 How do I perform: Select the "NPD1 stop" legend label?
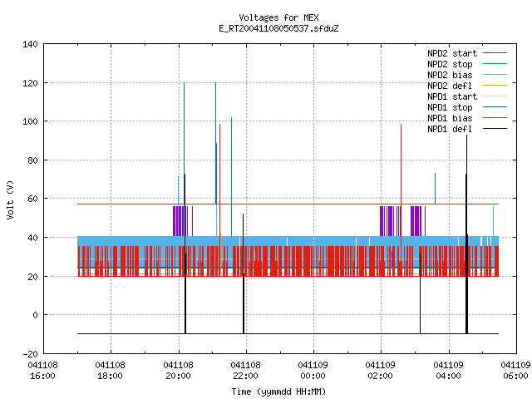click(450, 107)
